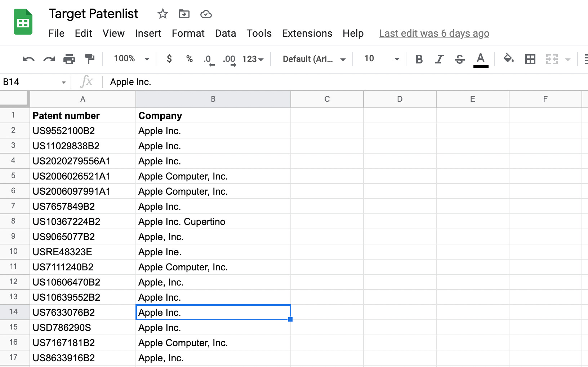Select column D header
This screenshot has width=588, height=367.
[x=400, y=99]
